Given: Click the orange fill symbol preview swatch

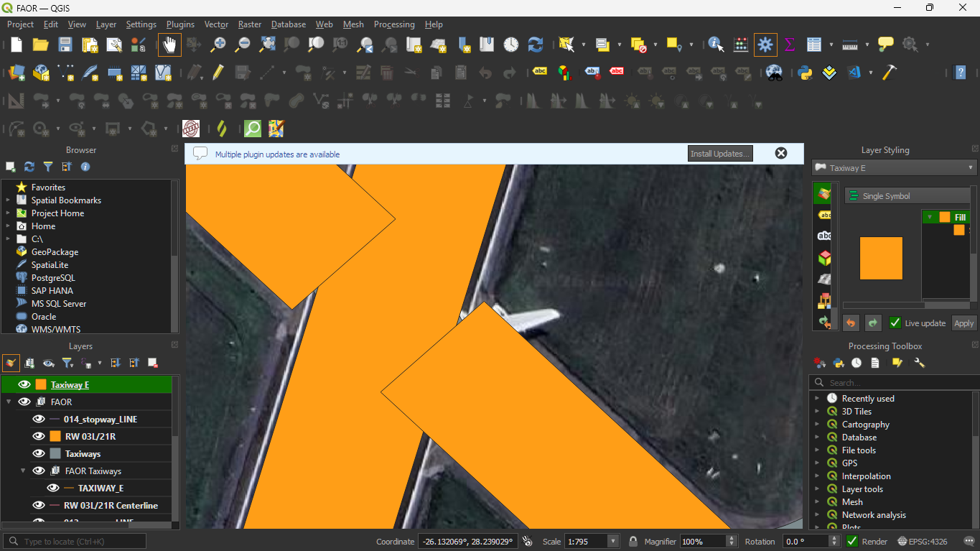Looking at the screenshot, I should 881,258.
